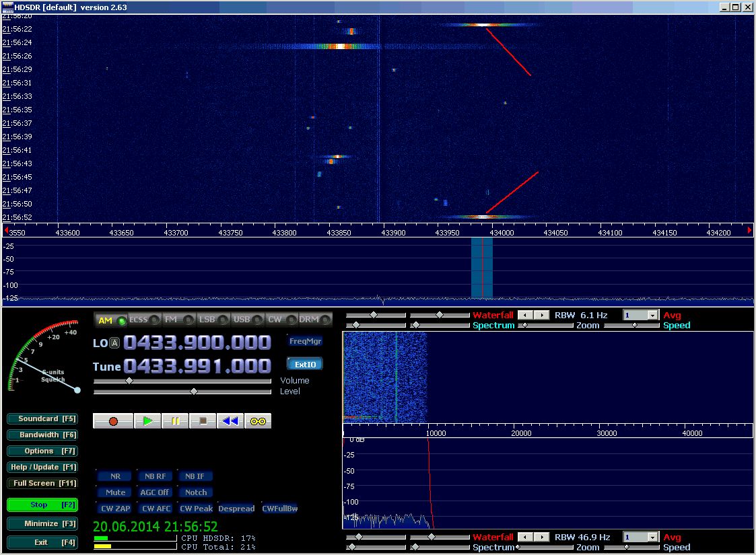This screenshot has height=555, width=756.
Task: Click the blue rewind arrows icon
Action: tap(230, 421)
